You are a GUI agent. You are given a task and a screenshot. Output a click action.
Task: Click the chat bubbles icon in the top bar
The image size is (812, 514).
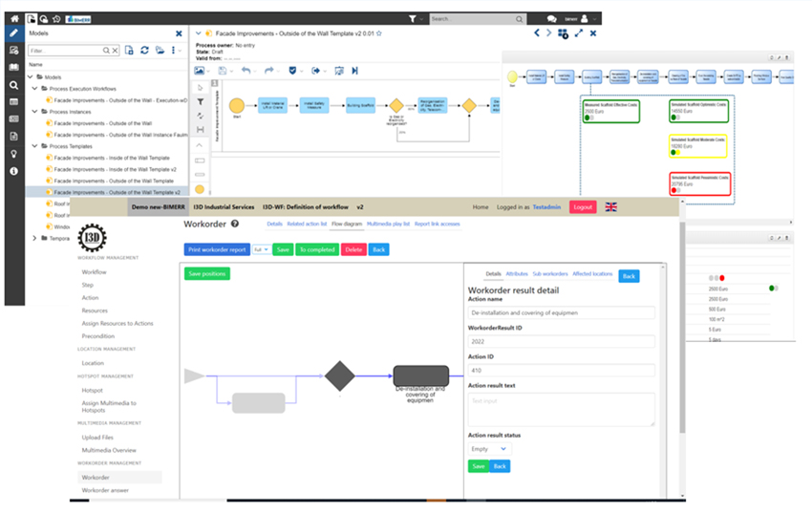coord(552,19)
